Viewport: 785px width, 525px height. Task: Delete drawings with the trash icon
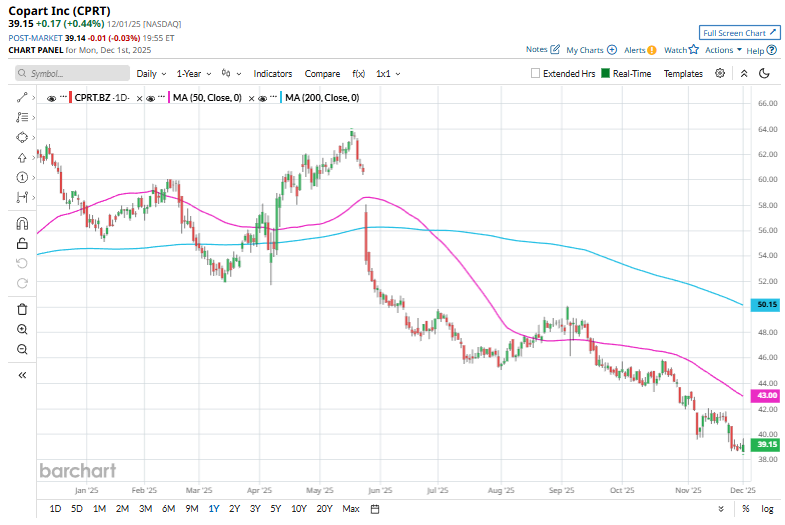pos(22,309)
